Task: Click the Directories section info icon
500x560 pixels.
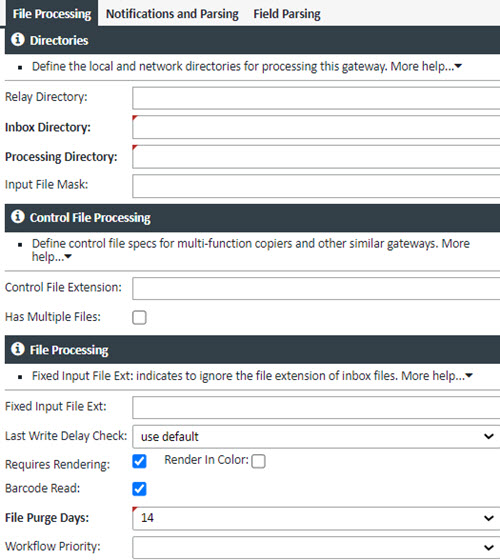Action: (18, 39)
